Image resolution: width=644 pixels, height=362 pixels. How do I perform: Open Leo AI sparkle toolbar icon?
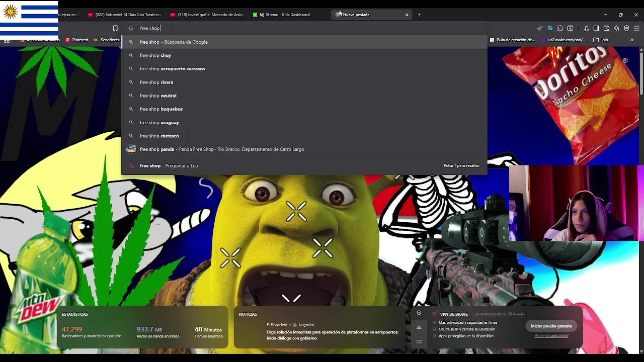(x=616, y=28)
